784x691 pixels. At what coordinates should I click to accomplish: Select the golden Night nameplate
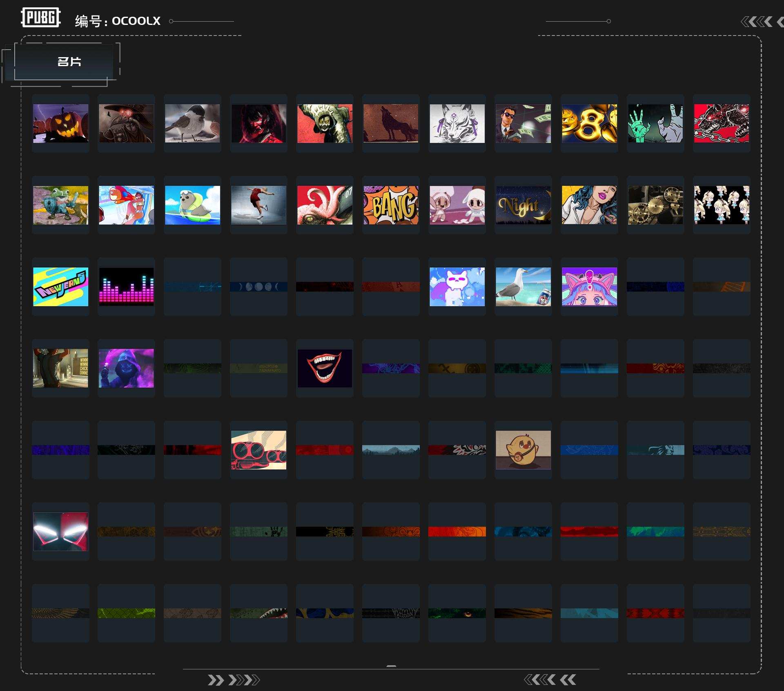(x=523, y=205)
